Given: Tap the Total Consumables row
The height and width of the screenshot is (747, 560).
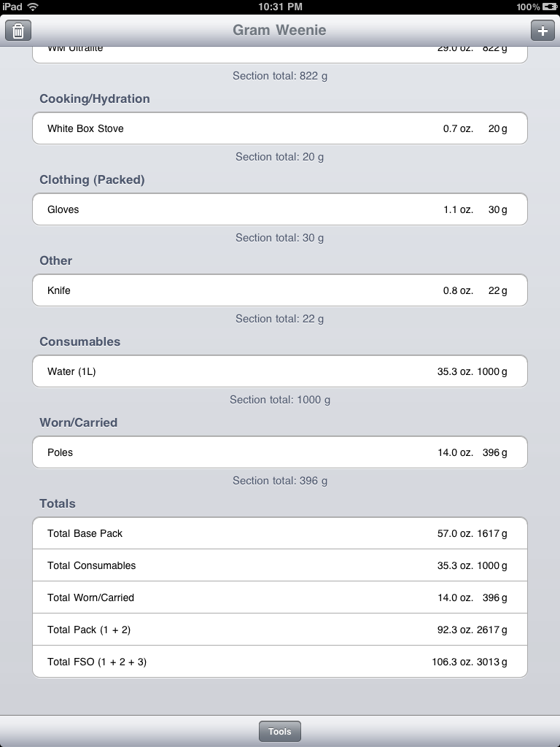Looking at the screenshot, I should pyautogui.click(x=280, y=565).
